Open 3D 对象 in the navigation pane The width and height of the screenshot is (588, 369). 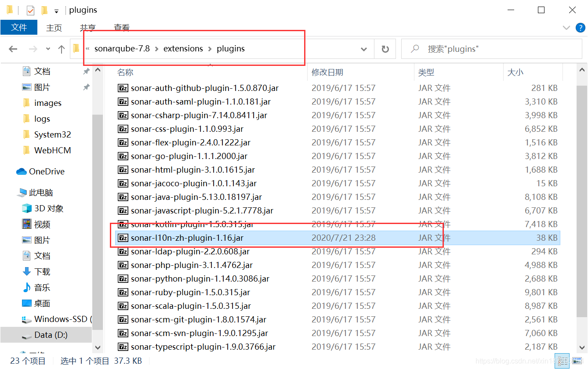(x=49, y=208)
